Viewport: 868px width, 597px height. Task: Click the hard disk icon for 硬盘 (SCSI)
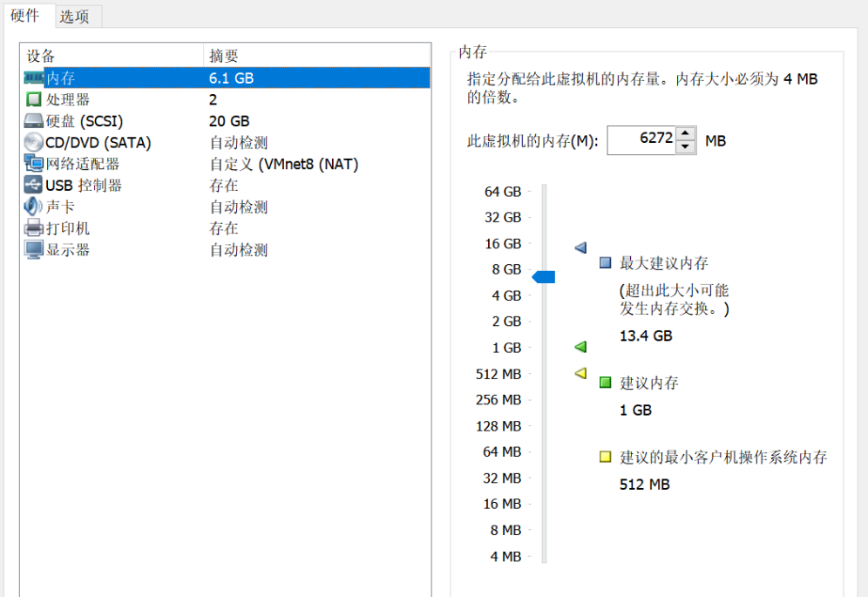[x=33, y=121]
